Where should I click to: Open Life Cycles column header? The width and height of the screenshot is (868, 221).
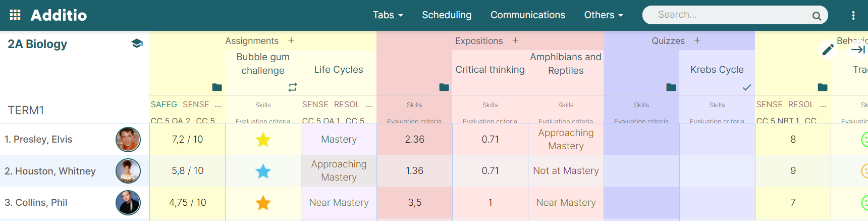click(x=339, y=69)
